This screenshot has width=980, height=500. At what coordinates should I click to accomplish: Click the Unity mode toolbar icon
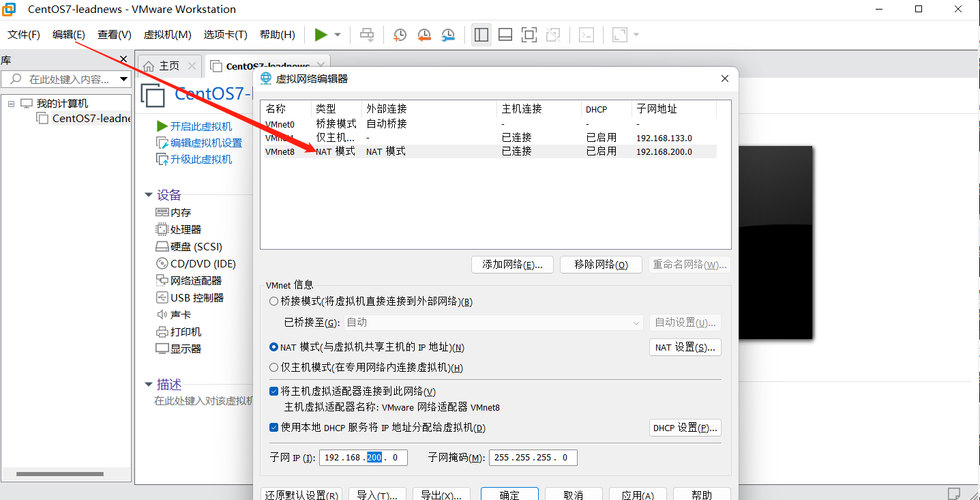[553, 35]
